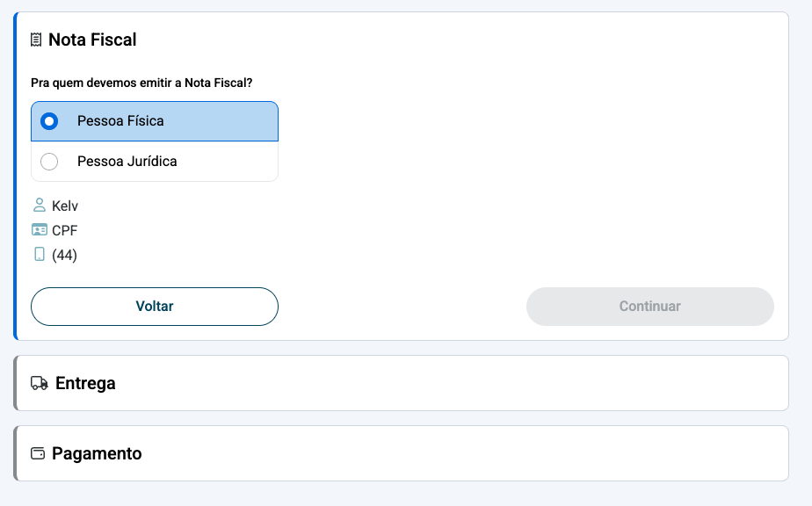Viewport: 812px width, 506px height.
Task: Choose the Pessoa Jurídica radio button
Action: [x=50, y=162]
